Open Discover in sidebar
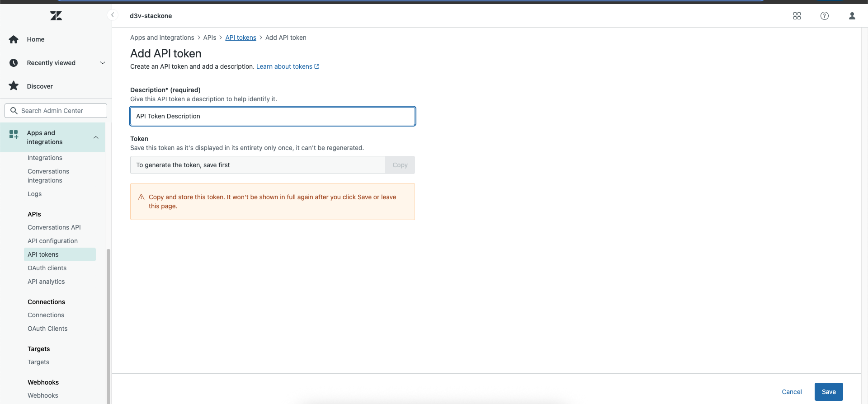 pos(40,86)
